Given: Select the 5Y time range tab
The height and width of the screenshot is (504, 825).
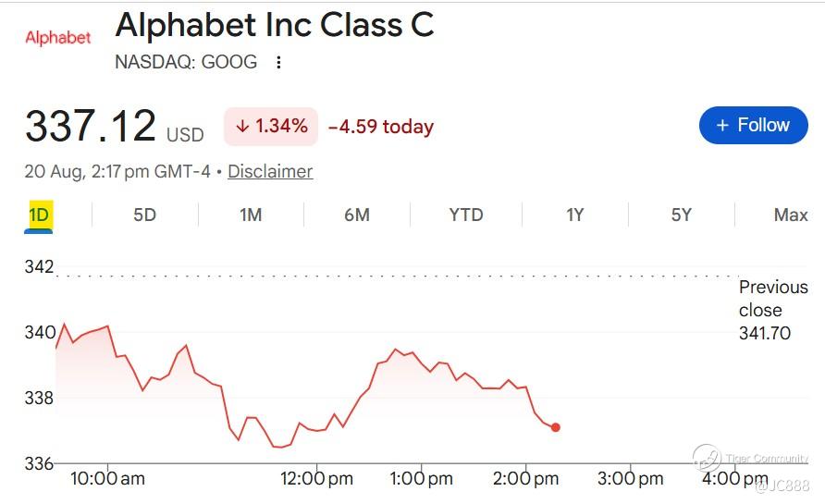Looking at the screenshot, I should [x=681, y=215].
